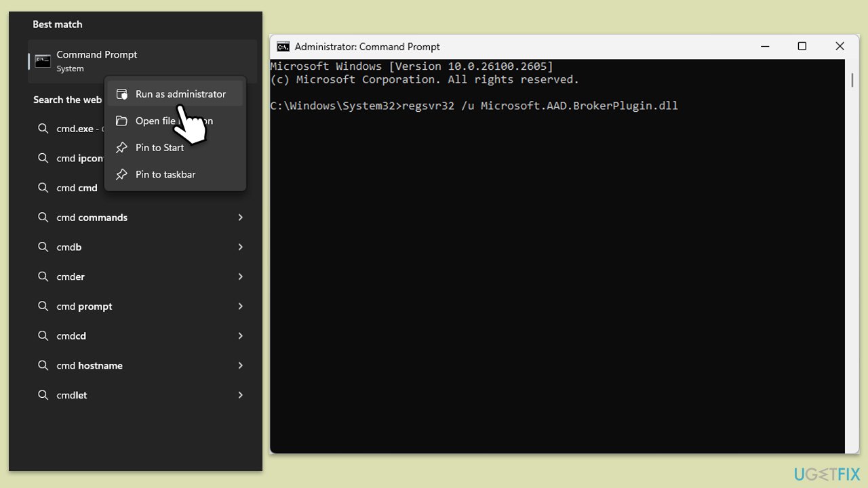Click the search icon next to cmd.exe
868x488 pixels.
click(x=43, y=128)
